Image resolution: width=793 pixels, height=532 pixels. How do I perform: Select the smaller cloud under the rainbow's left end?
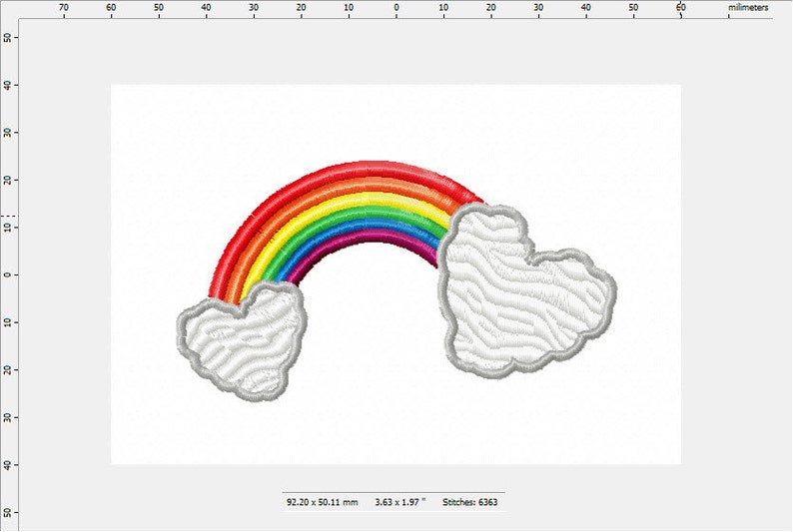point(242,341)
